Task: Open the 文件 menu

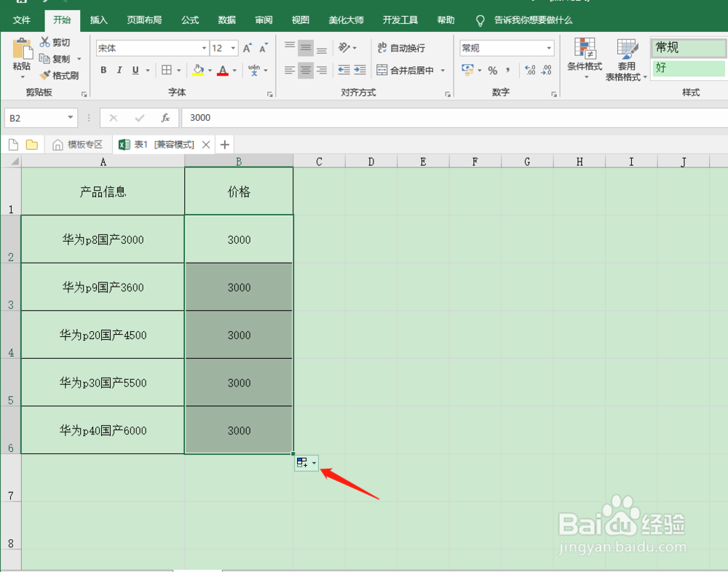Action: pos(21,20)
